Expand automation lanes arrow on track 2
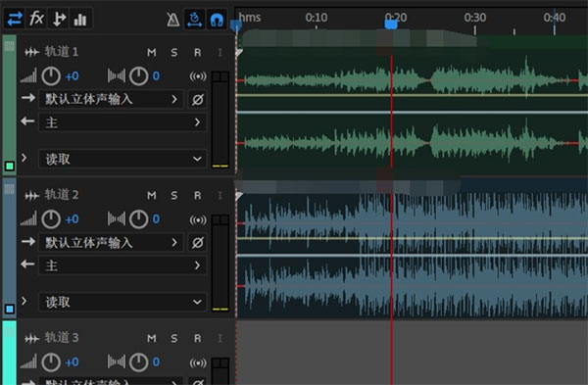 click(x=24, y=301)
